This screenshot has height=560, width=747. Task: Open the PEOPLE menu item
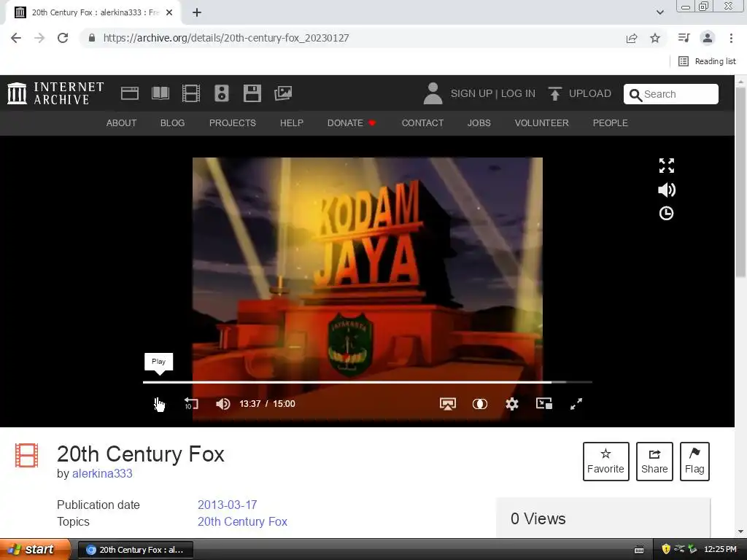coord(611,122)
